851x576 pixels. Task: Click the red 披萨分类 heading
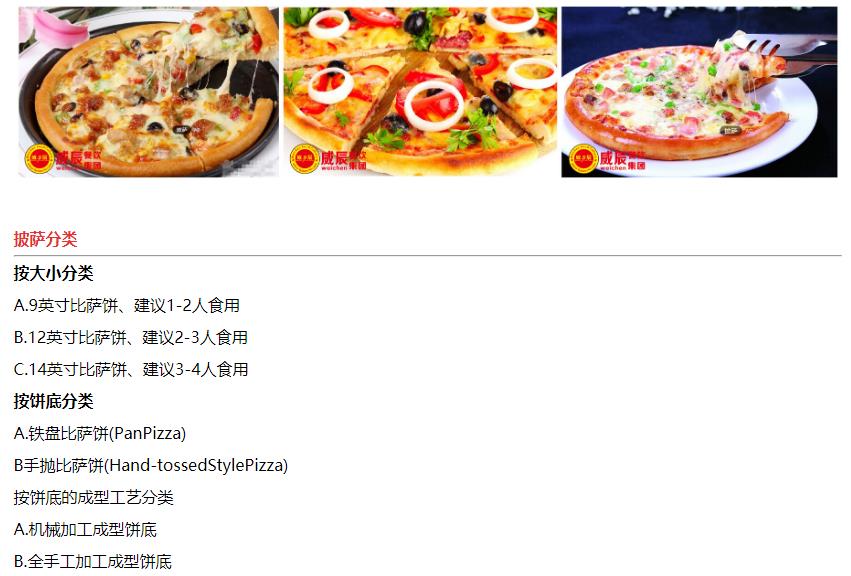(46, 239)
